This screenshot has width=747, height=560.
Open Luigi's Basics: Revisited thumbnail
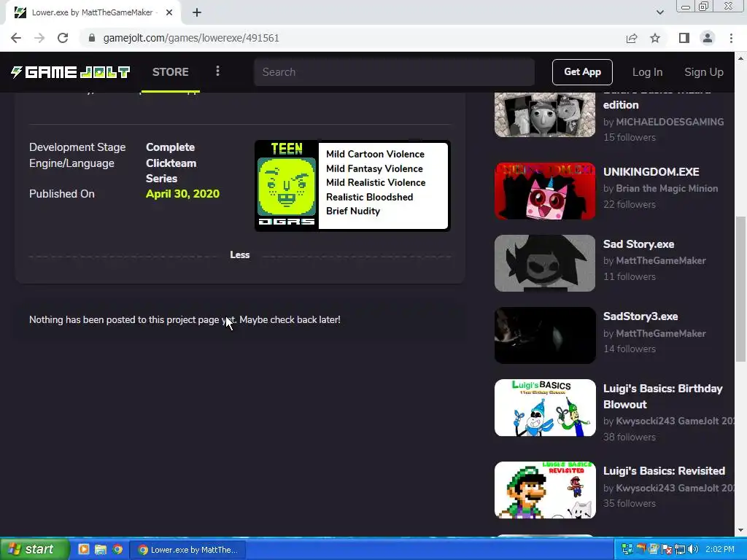(x=545, y=490)
